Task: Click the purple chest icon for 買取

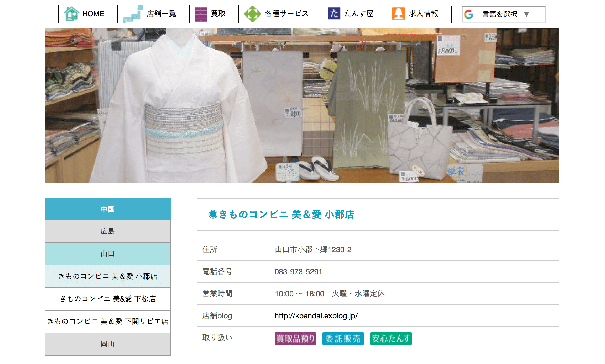Action: (x=201, y=14)
